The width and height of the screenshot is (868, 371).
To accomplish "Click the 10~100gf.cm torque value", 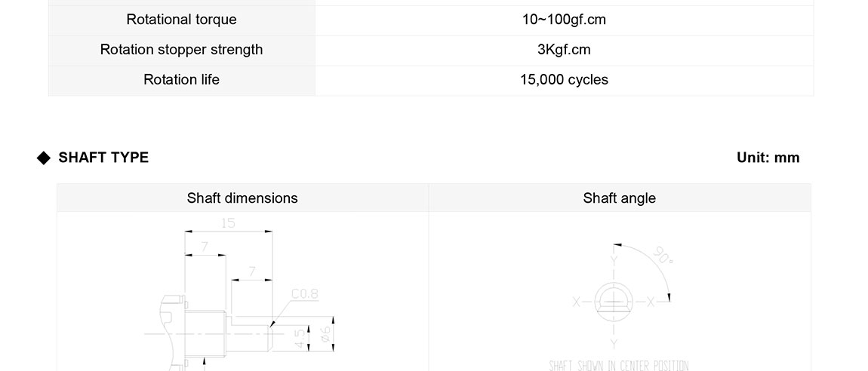I will coord(564,20).
